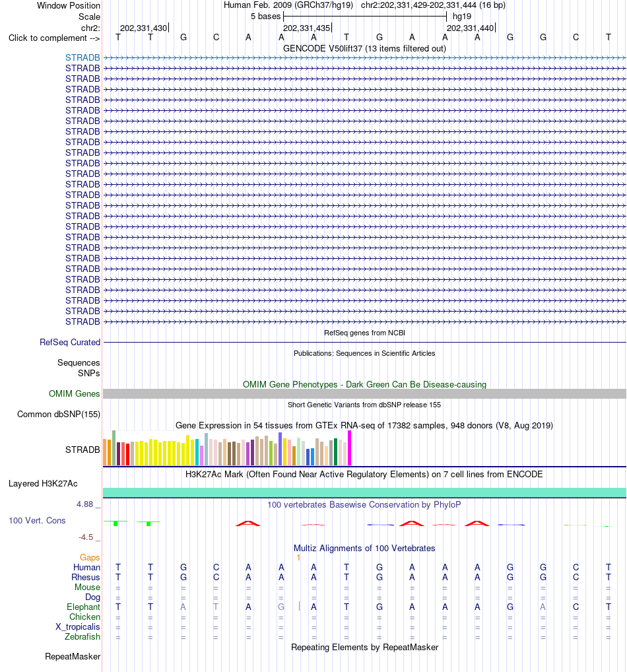Click the Zebrafish species label
The width and height of the screenshot is (627, 672).
82,636
